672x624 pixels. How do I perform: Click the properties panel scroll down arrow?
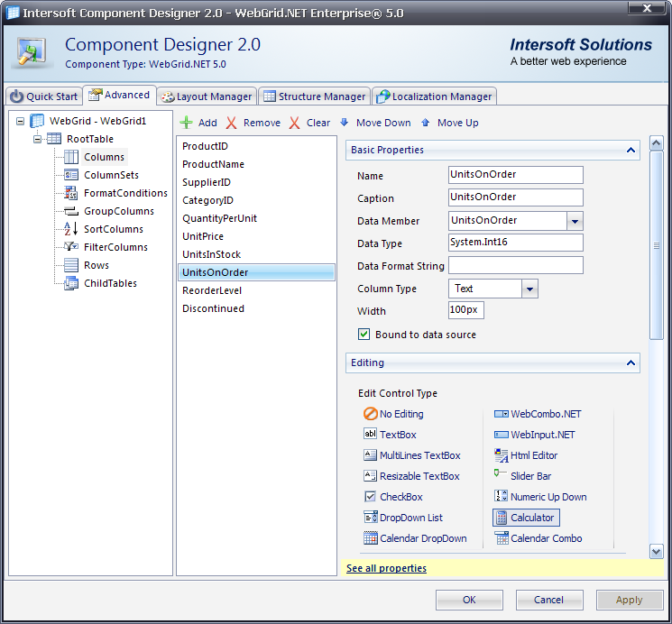tap(656, 551)
